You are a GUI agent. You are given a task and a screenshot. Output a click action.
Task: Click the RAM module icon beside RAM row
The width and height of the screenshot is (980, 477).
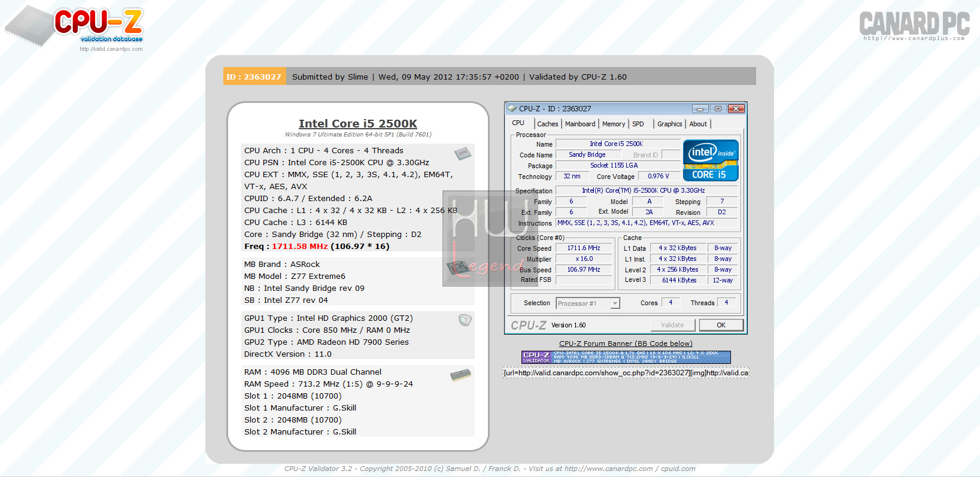tap(460, 375)
